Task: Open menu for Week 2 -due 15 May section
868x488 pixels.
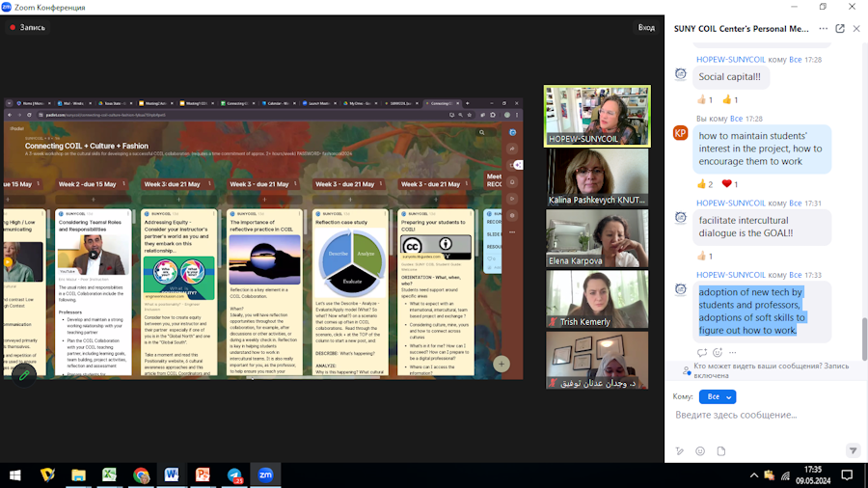Action: point(123,183)
